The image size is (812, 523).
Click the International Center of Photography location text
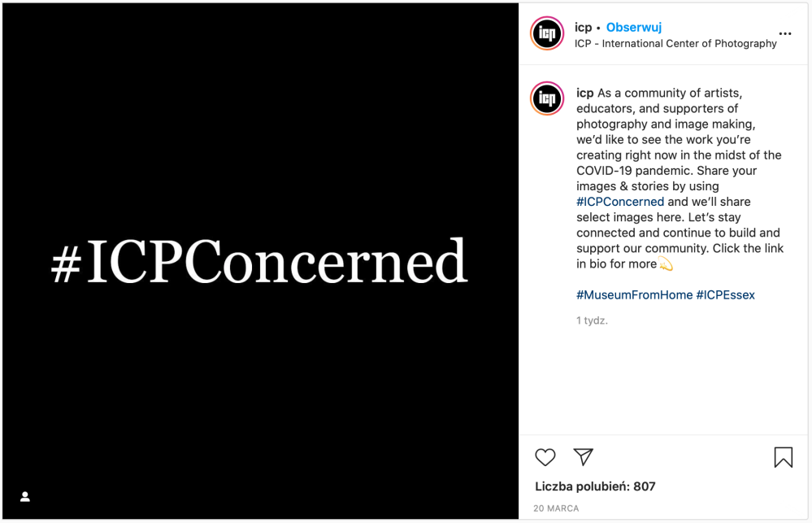pos(675,44)
